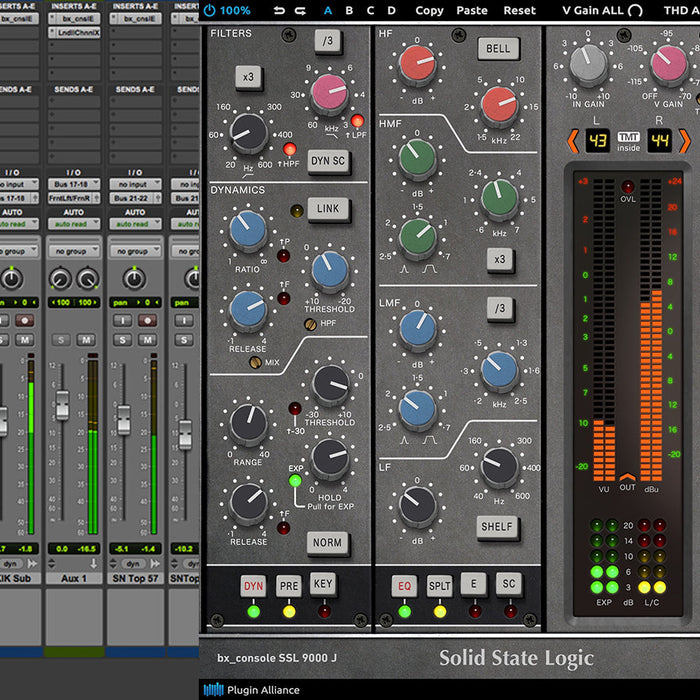Image resolution: width=700 pixels, height=700 pixels.
Task: Open Aux 1 output FrntLft/FrnR selector
Action: 74,198
